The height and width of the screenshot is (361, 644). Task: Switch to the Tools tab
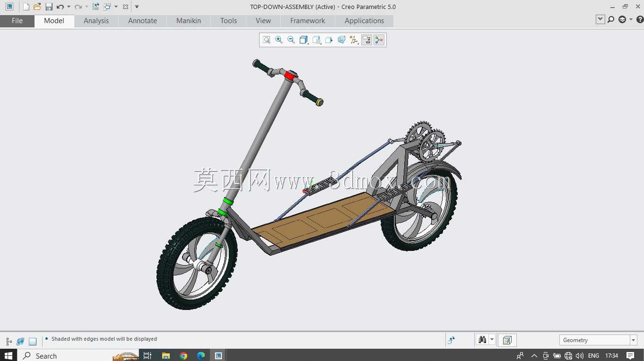(228, 21)
